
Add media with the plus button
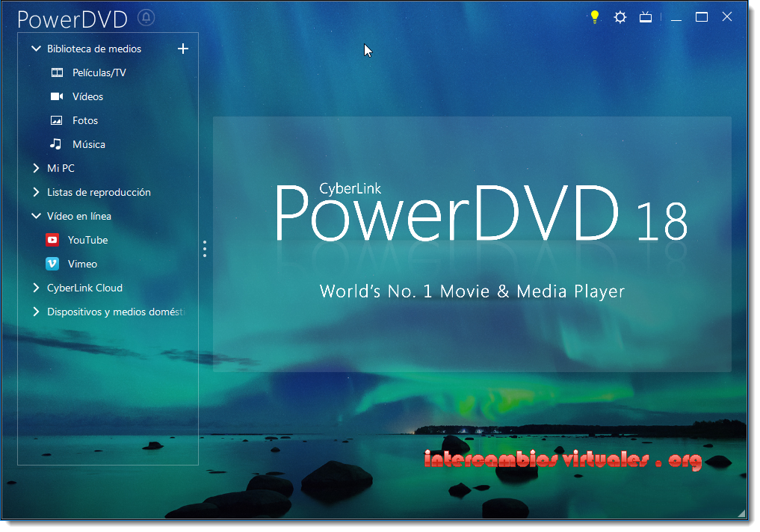click(x=183, y=49)
